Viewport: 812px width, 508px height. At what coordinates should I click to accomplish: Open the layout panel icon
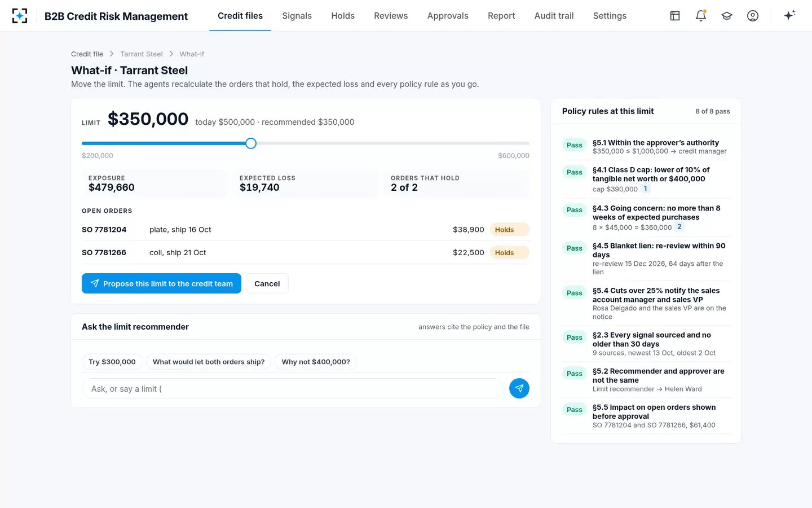click(675, 16)
